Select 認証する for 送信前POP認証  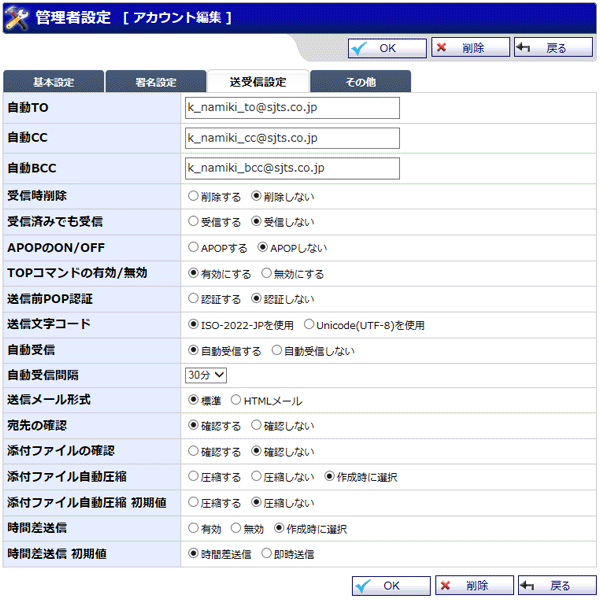coord(193,298)
